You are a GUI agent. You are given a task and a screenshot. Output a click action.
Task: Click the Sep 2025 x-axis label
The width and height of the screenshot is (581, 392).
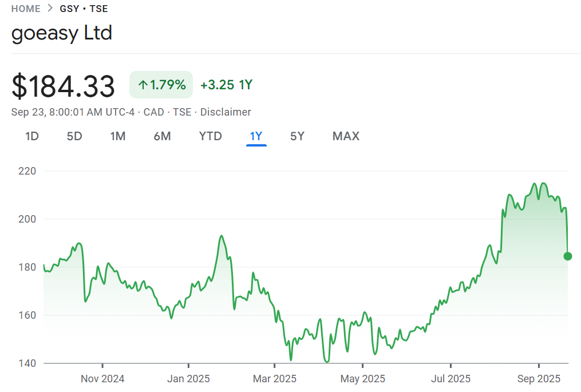pos(539,379)
